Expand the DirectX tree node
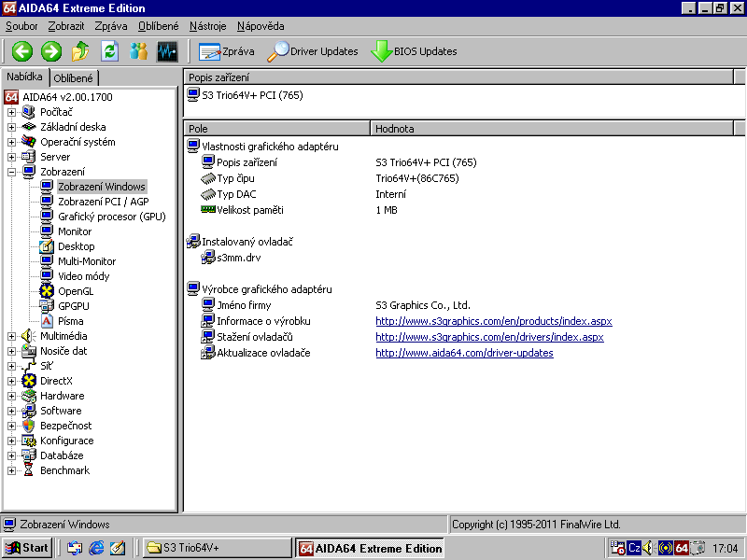This screenshot has height=560, width=747. pyautogui.click(x=12, y=381)
